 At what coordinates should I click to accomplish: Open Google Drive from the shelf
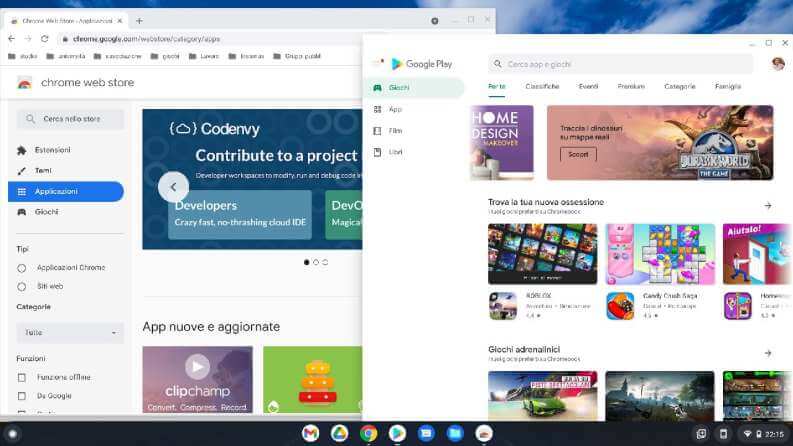[x=339, y=433]
